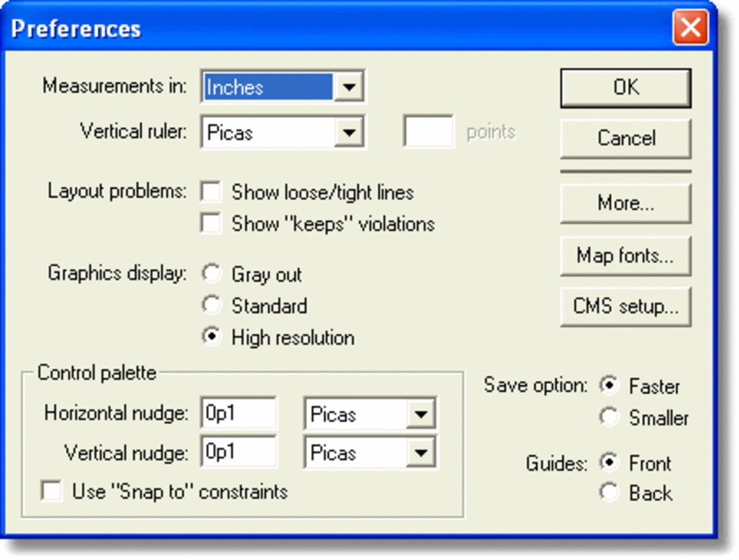Cancel the Preferences dialog
The width and height of the screenshot is (739, 560).
click(x=625, y=138)
